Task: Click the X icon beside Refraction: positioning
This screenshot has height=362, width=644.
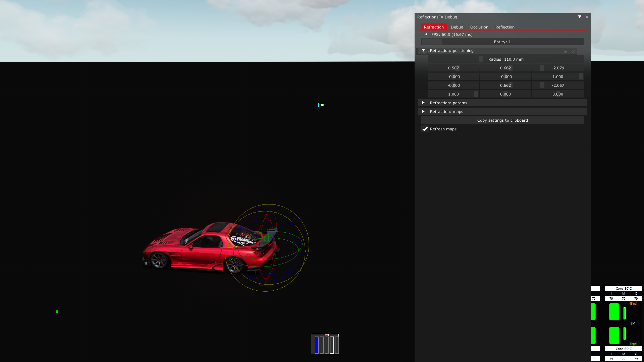Action: (574, 52)
